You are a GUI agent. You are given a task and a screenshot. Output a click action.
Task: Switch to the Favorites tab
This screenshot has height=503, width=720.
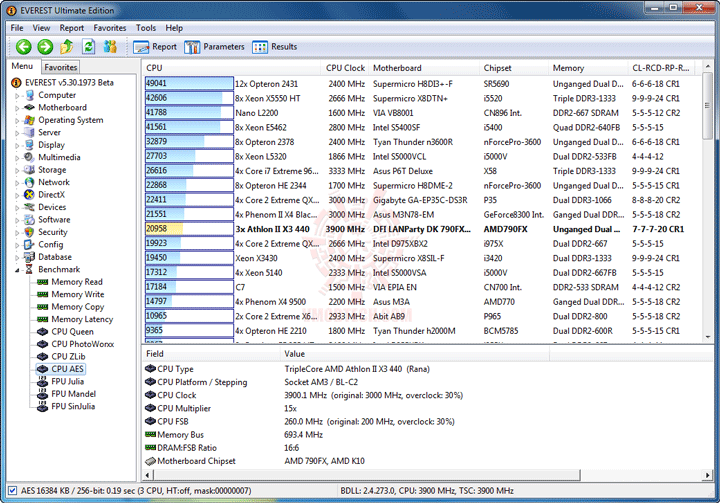click(61, 67)
